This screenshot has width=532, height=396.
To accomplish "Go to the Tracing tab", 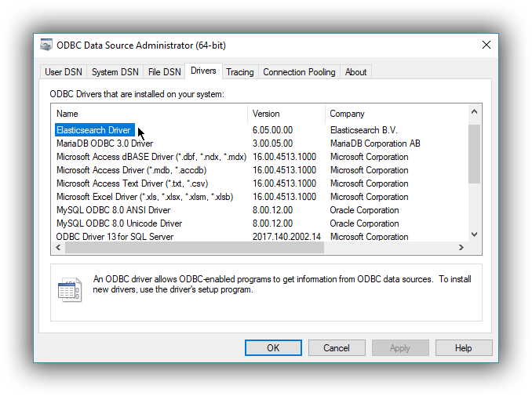I will tap(240, 72).
